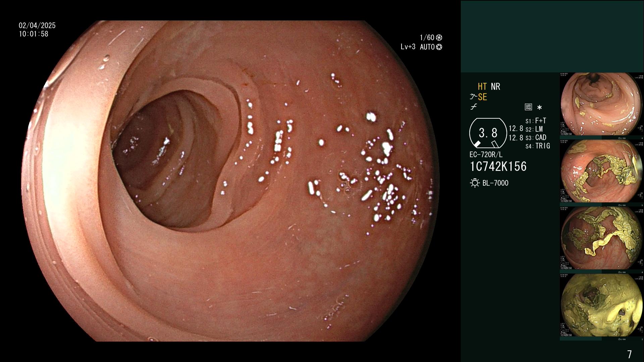
Task: Open the second thumbnail from the top
Action: [x=602, y=171]
